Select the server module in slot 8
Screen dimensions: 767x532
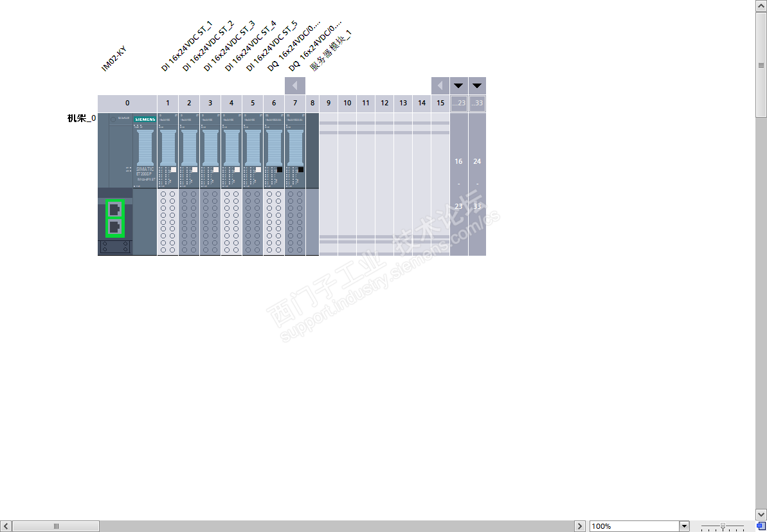[312, 184]
